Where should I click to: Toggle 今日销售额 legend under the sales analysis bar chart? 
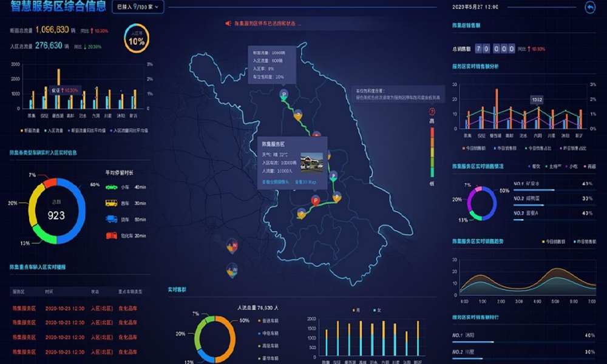474,149
